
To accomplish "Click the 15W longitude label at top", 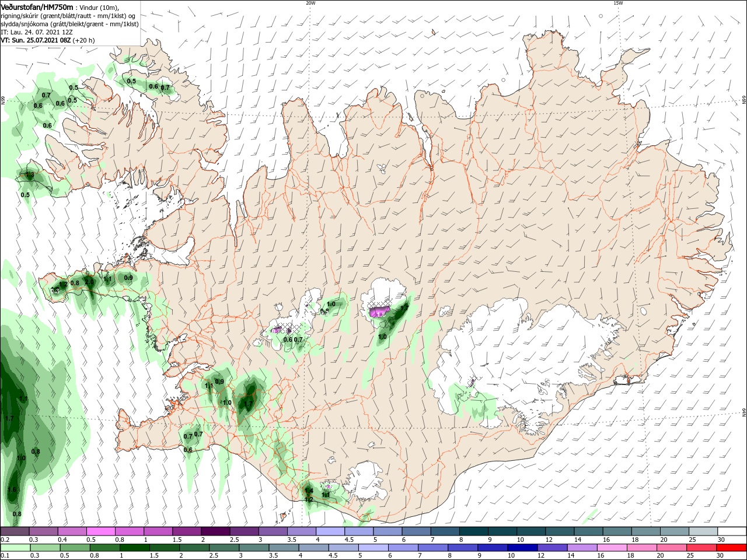I will (618, 3).
